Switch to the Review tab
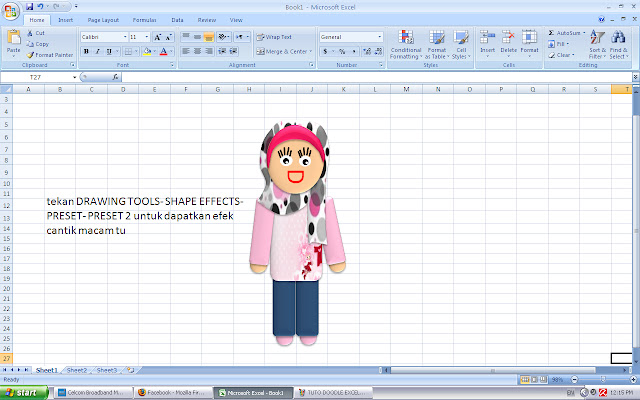Viewport: 640px width, 400px height. [207, 20]
